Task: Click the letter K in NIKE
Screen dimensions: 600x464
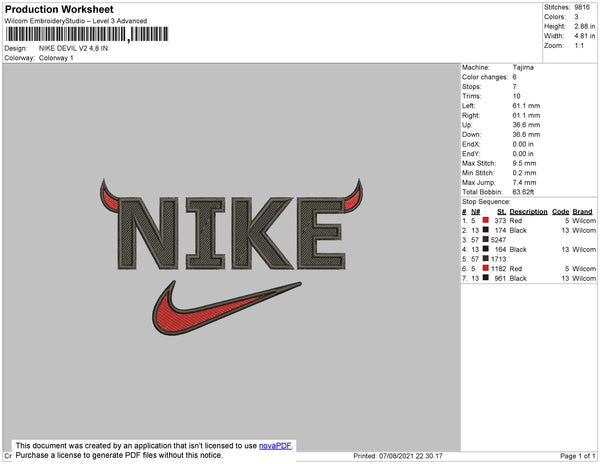Action: point(262,233)
